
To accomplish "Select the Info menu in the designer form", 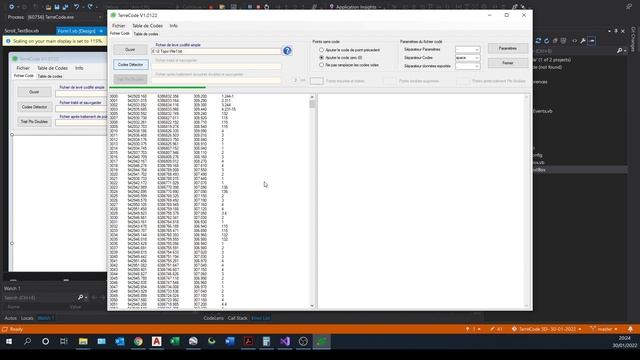I will point(79,68).
